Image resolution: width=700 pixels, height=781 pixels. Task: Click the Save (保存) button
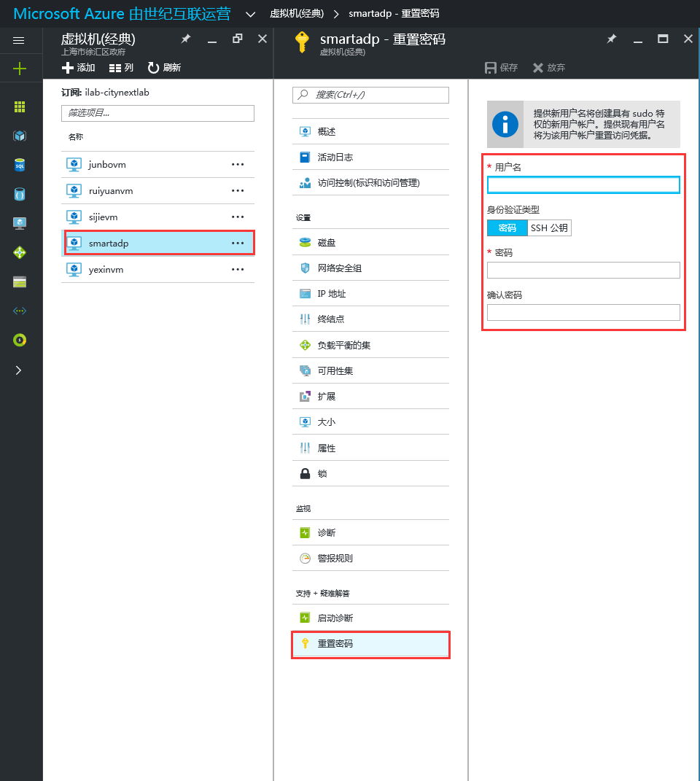tap(502, 68)
